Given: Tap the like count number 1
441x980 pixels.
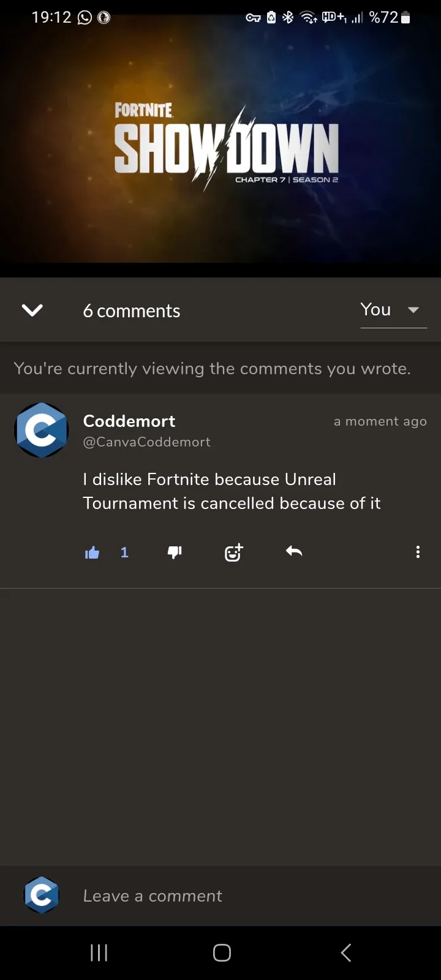Looking at the screenshot, I should click(124, 552).
